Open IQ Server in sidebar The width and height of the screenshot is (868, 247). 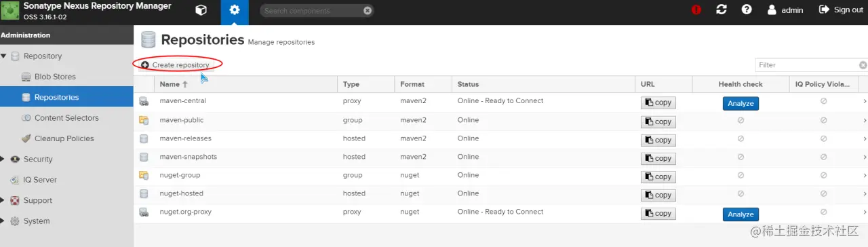66,180
